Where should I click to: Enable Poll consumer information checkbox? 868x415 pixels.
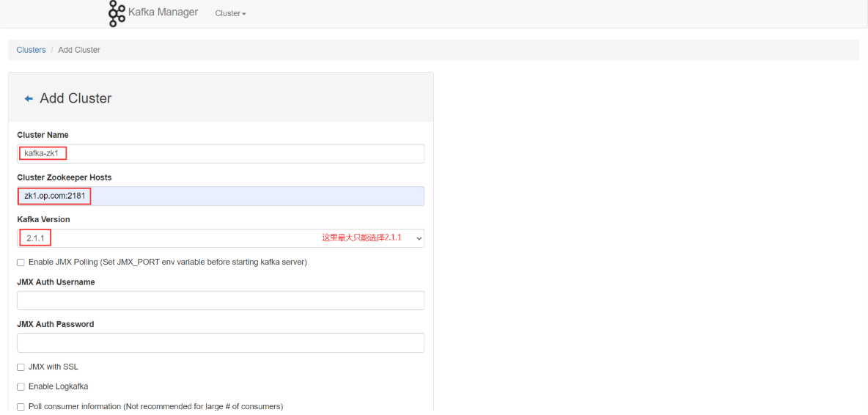pyautogui.click(x=21, y=407)
